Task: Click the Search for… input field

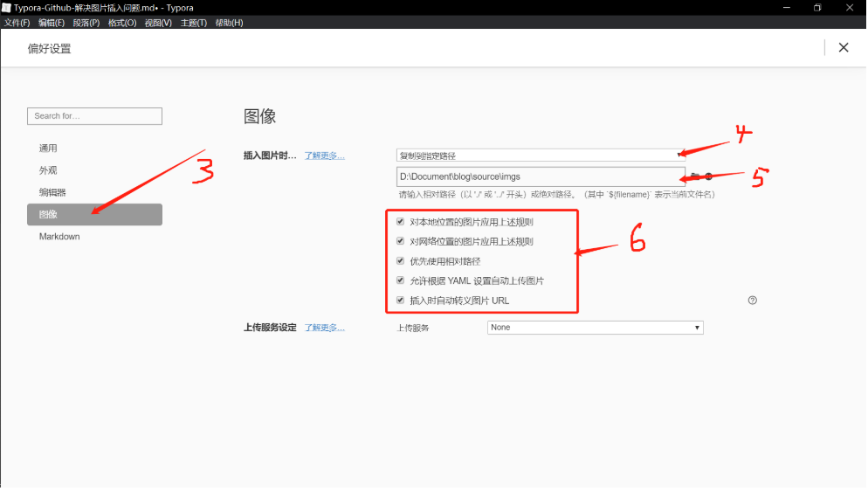Action: [94, 116]
